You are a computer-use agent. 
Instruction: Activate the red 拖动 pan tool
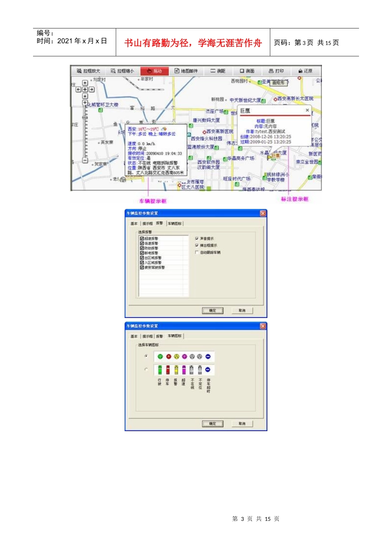154,71
